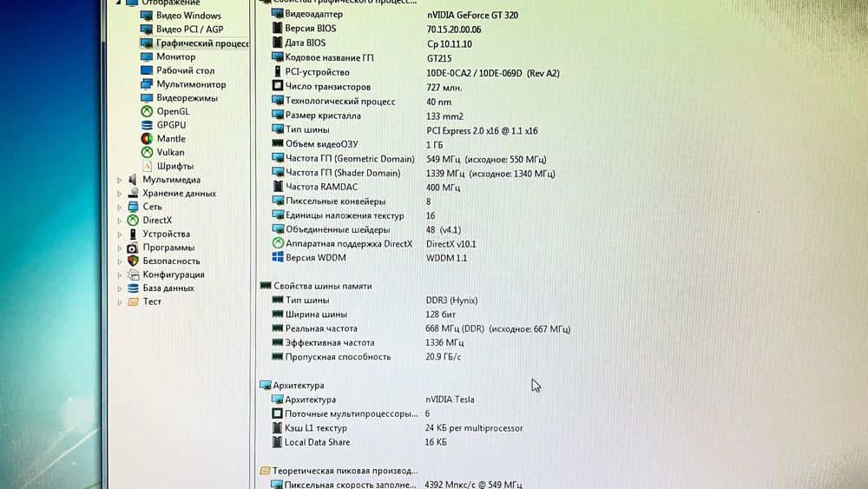
Task: Click Технологический процесс row
Action: click(x=361, y=102)
